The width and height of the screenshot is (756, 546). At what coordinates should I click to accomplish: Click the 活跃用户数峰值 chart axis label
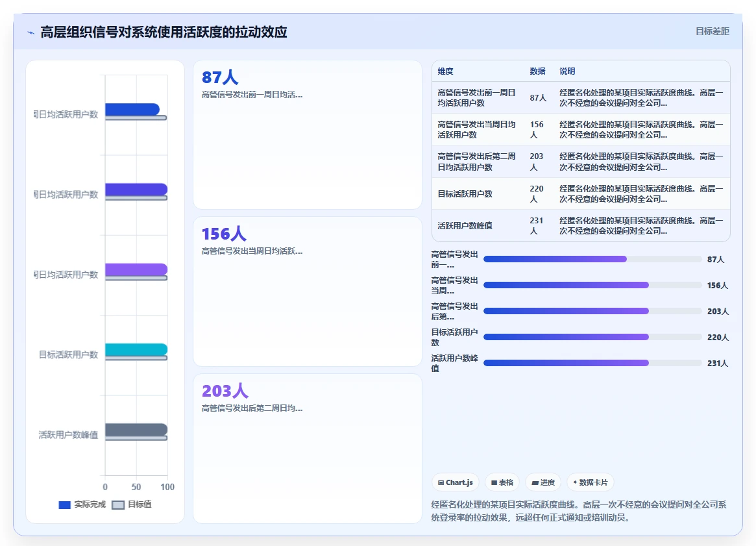pyautogui.click(x=69, y=435)
